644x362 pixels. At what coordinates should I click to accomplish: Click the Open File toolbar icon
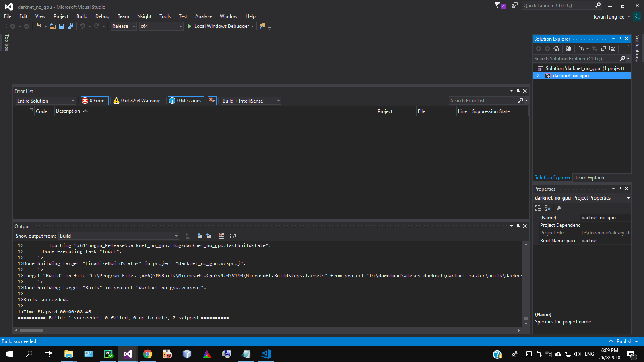[x=53, y=26]
